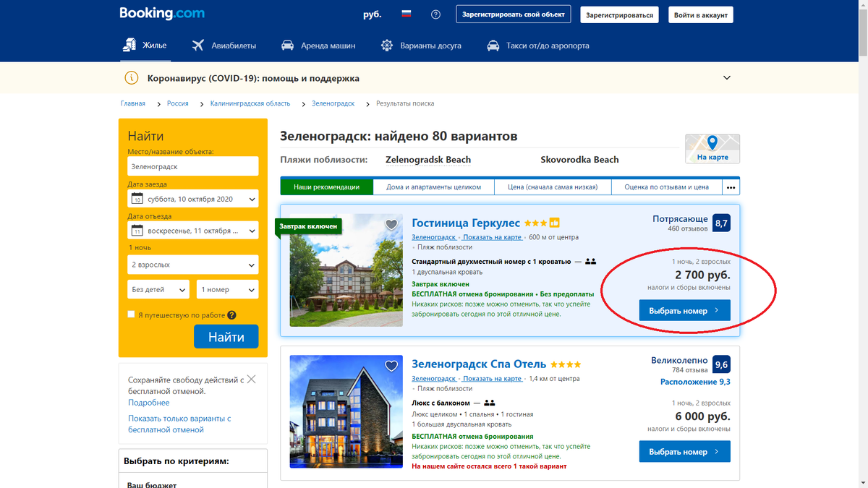Click help icon near work travel checkbox
Screen dimensions: 868x488
(x=231, y=315)
